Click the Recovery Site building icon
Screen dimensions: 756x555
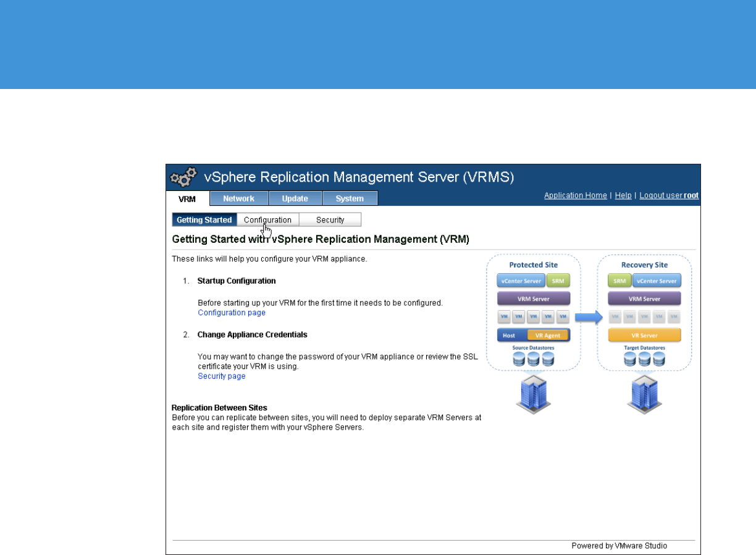(x=644, y=394)
